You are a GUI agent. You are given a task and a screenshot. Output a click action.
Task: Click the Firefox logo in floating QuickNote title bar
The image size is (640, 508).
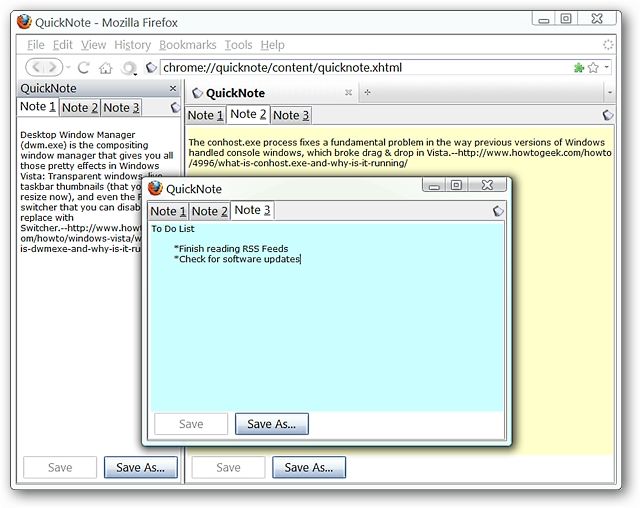point(155,189)
